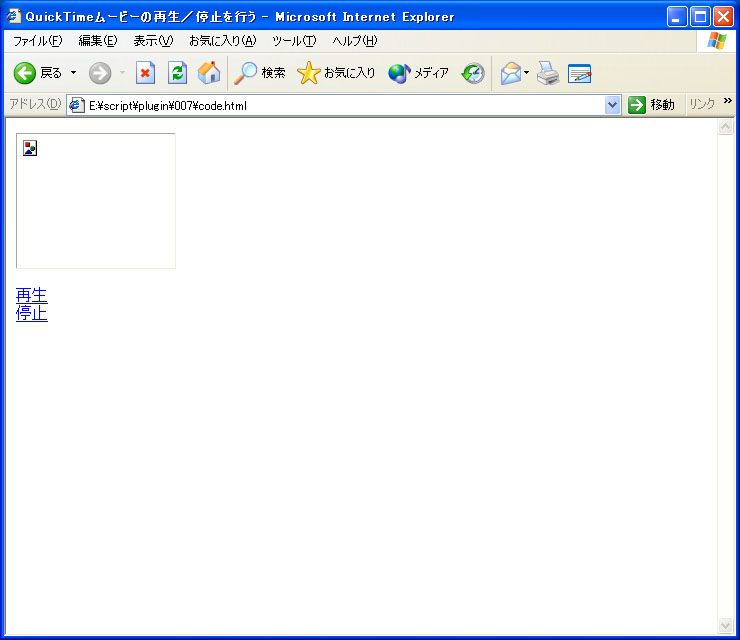Click the vertical scrollbar down arrow
The height and width of the screenshot is (640, 740).
tap(725, 625)
